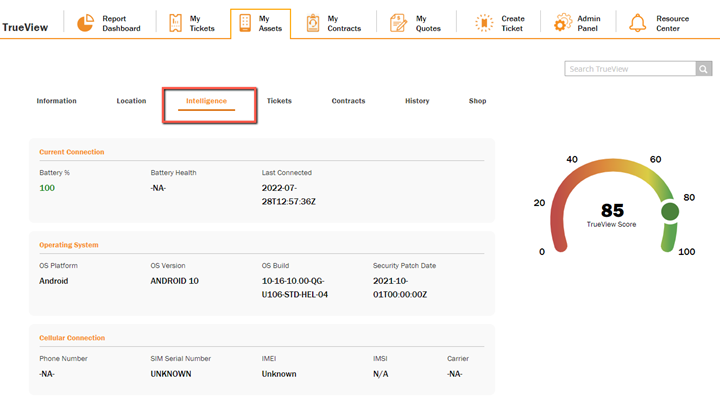Open the Shop tab
Viewport: 720px width, 399px height.
coord(478,101)
